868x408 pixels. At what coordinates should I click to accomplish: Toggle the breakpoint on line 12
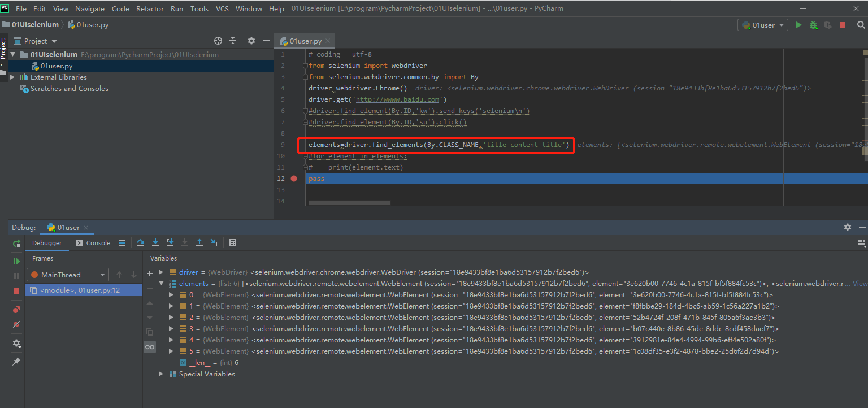pyautogui.click(x=294, y=179)
